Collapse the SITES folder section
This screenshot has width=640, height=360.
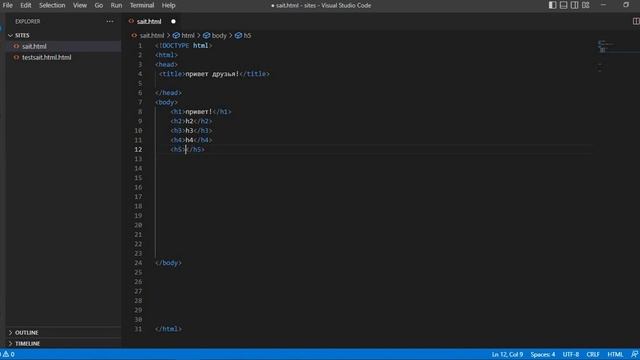[x=63, y=36]
